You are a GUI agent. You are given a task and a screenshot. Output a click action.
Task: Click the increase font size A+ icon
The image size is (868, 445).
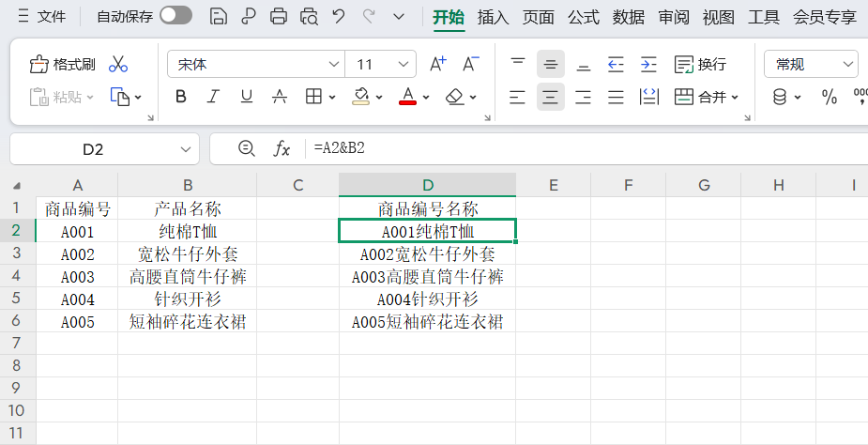(x=438, y=64)
